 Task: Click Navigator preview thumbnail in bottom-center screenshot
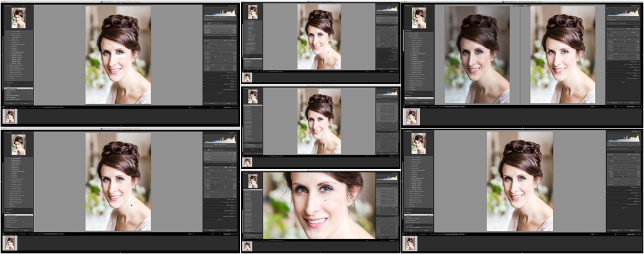click(252, 181)
